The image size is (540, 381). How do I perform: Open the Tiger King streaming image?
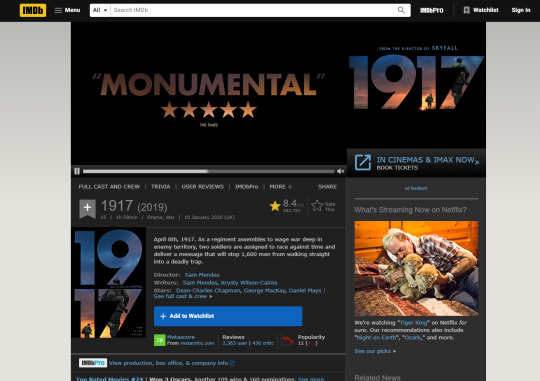click(416, 268)
